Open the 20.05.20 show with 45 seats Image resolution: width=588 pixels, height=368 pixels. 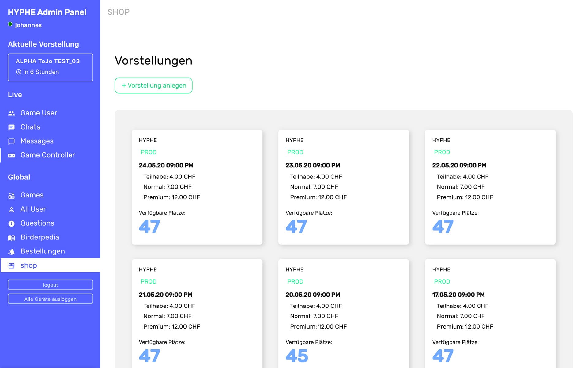coord(343,315)
